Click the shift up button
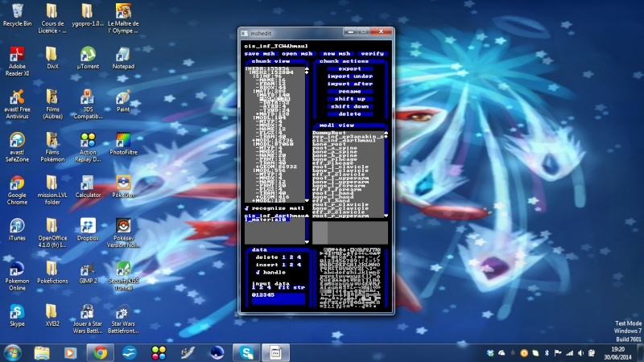 pos(350,98)
